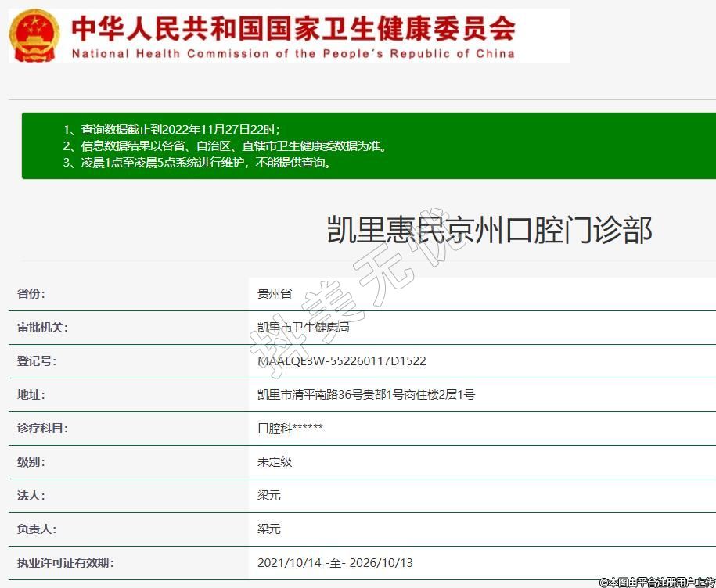The image size is (716, 588).
Task: Click the 执业许可证有效期 field label
Action: 66,563
